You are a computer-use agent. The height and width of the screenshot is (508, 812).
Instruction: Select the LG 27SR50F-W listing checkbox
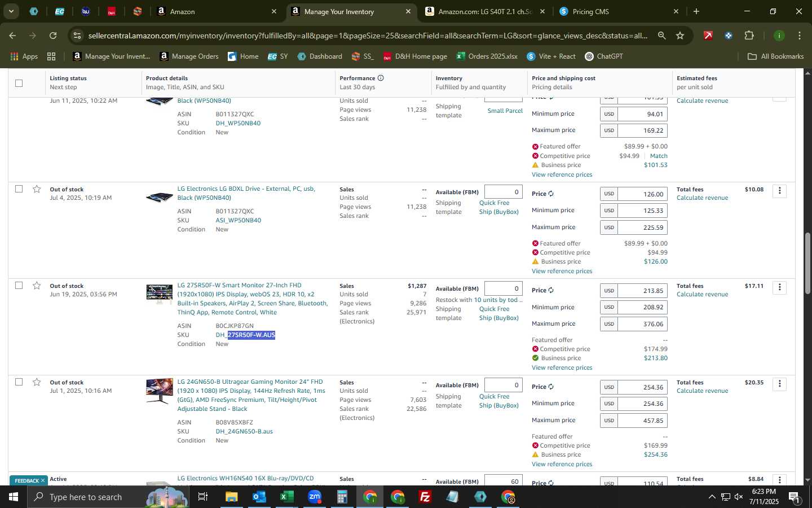pos(19,286)
